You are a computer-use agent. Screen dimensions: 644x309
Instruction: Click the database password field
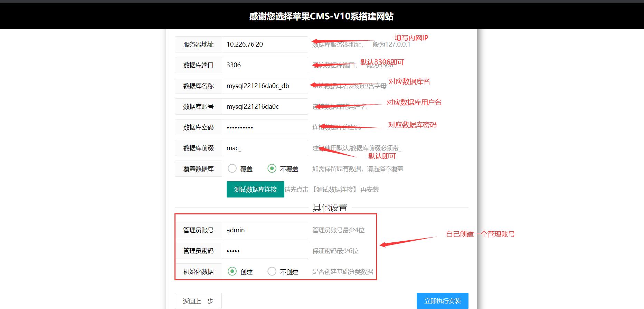tap(265, 127)
